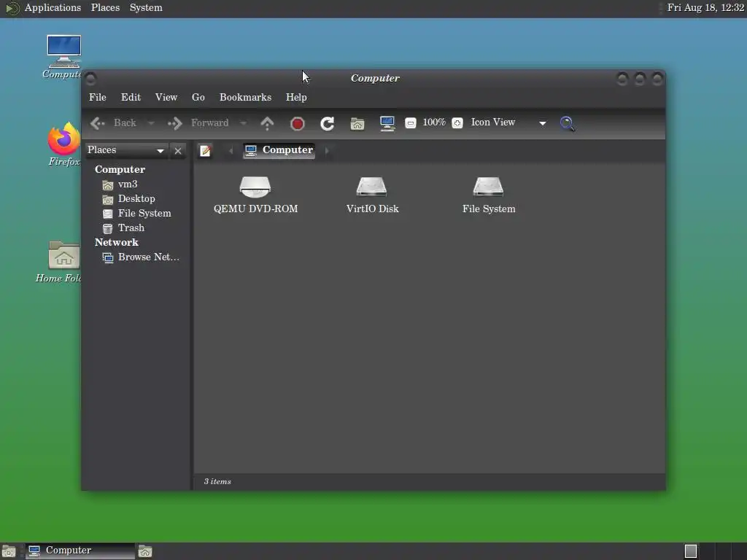Screen dimensions: 747x560
Task: Select the VirtIO Disk drive icon
Action: tap(371, 187)
